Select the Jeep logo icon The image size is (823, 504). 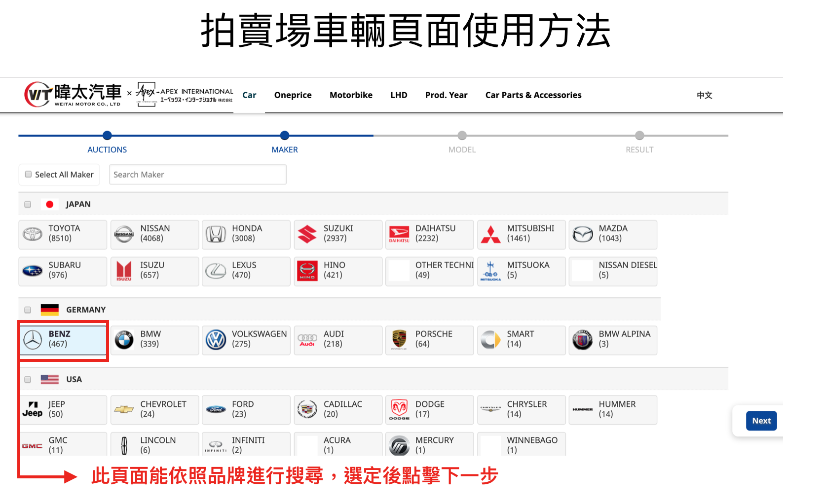[x=33, y=409]
